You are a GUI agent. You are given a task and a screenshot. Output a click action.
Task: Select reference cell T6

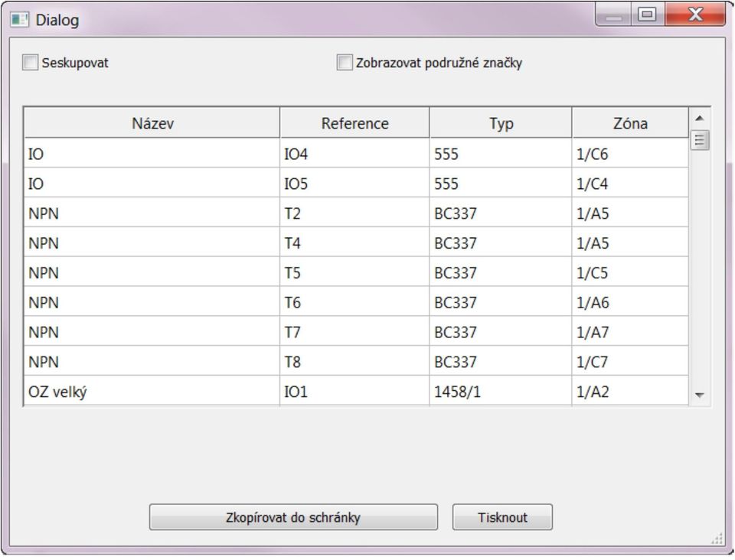[354, 302]
